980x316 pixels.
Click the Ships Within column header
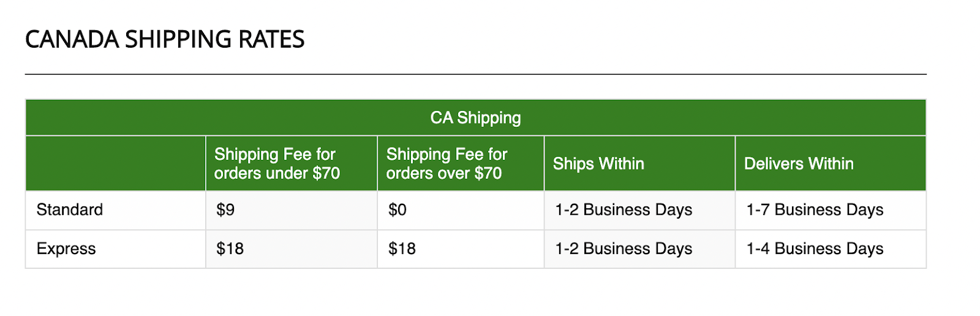tap(598, 164)
